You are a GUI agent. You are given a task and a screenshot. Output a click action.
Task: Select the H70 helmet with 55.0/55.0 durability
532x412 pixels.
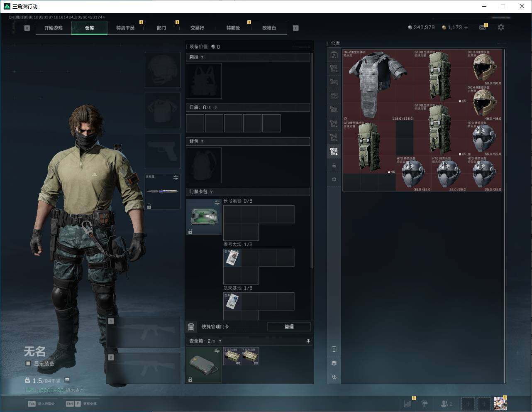click(x=484, y=138)
